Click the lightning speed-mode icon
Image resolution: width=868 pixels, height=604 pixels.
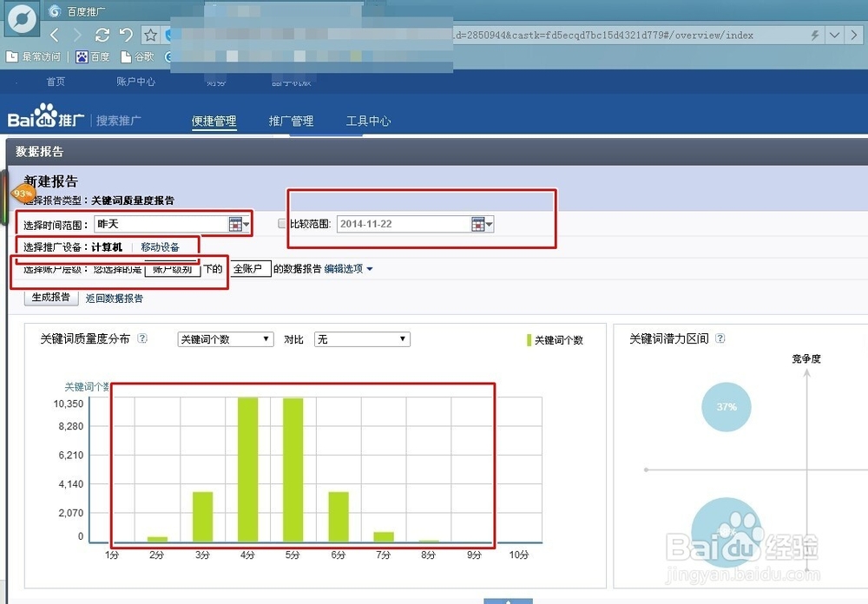point(814,36)
